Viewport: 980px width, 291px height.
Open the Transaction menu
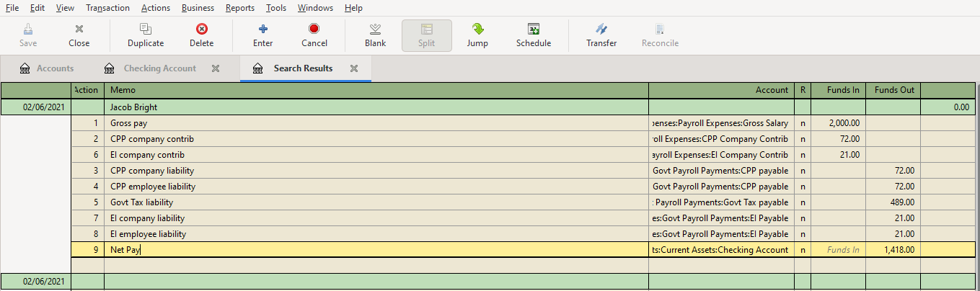pos(107,8)
